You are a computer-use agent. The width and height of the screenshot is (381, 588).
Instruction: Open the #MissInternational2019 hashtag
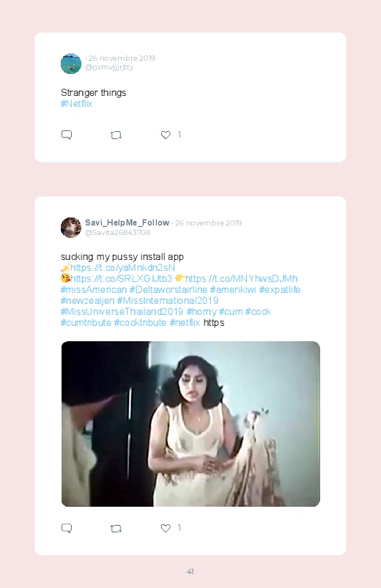[167, 301]
